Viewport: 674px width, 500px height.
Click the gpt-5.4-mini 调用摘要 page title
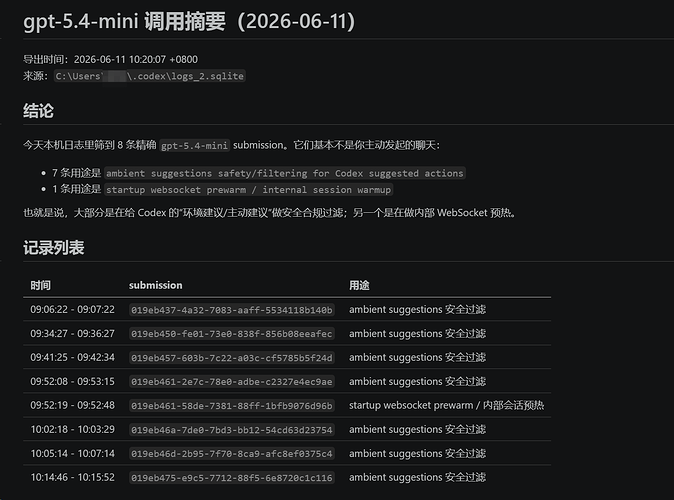tap(189, 21)
